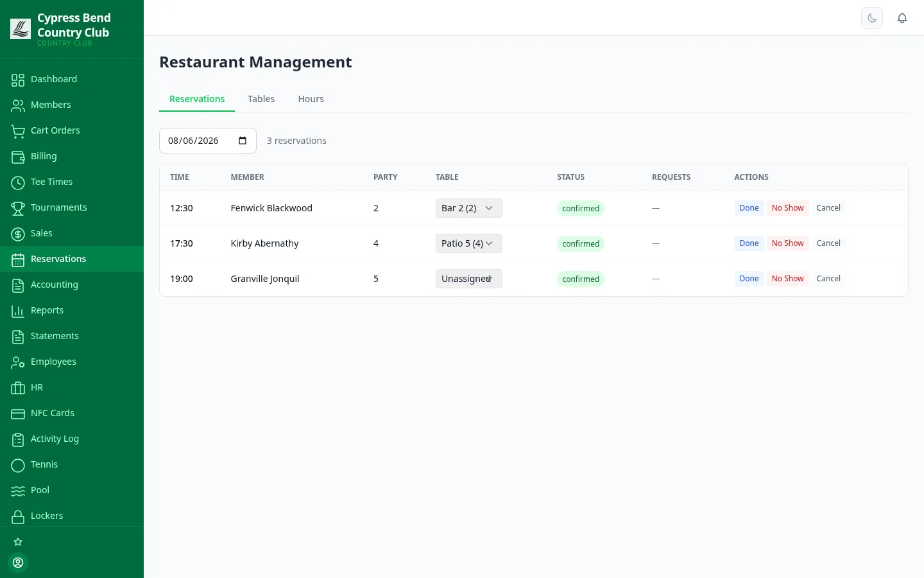The width and height of the screenshot is (924, 578).
Task: Mark Fenwick Blackwood as No Show
Action: [787, 208]
